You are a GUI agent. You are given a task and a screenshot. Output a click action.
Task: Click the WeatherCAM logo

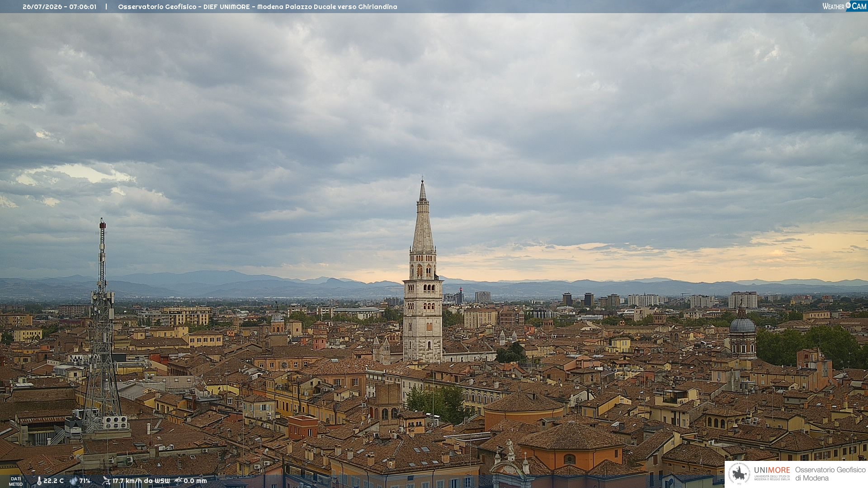(844, 6)
